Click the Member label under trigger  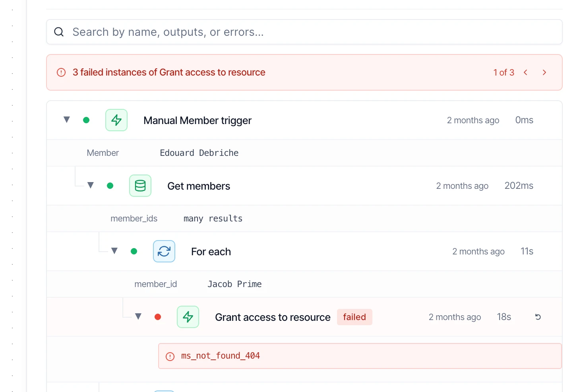(103, 153)
